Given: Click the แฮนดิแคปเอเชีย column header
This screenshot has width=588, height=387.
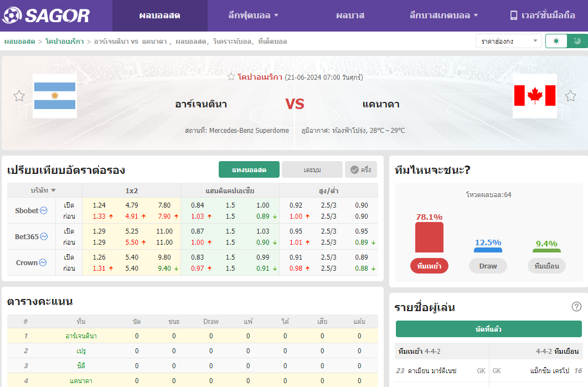Looking at the screenshot, I should tap(230, 190).
